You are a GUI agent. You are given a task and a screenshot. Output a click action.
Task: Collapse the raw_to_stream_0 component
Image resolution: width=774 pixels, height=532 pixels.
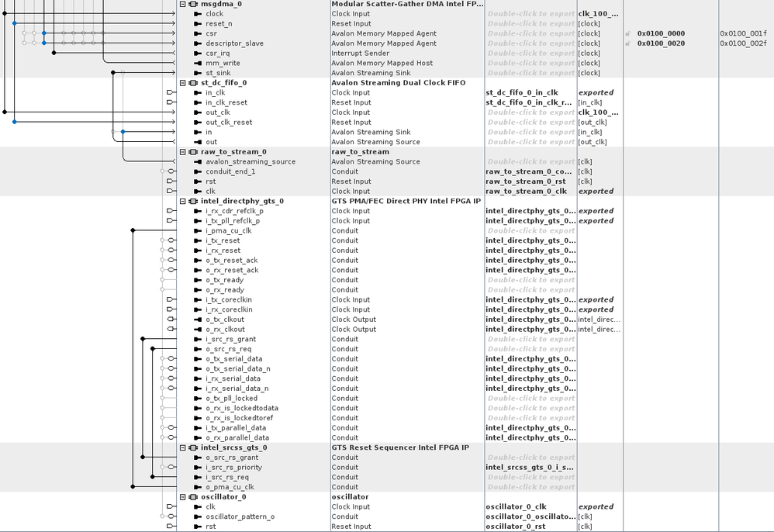(182, 152)
